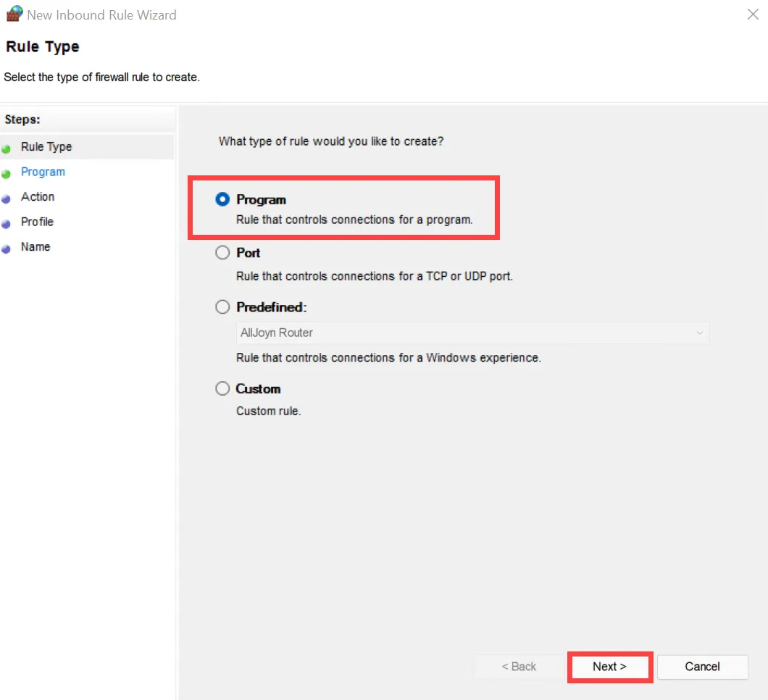Open the AllJoyn Router dropdown list
Screen dimensions: 768x700
[472, 333]
